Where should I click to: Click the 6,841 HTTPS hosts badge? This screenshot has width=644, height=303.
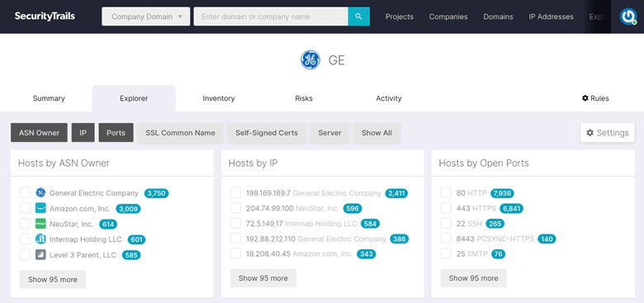click(511, 208)
